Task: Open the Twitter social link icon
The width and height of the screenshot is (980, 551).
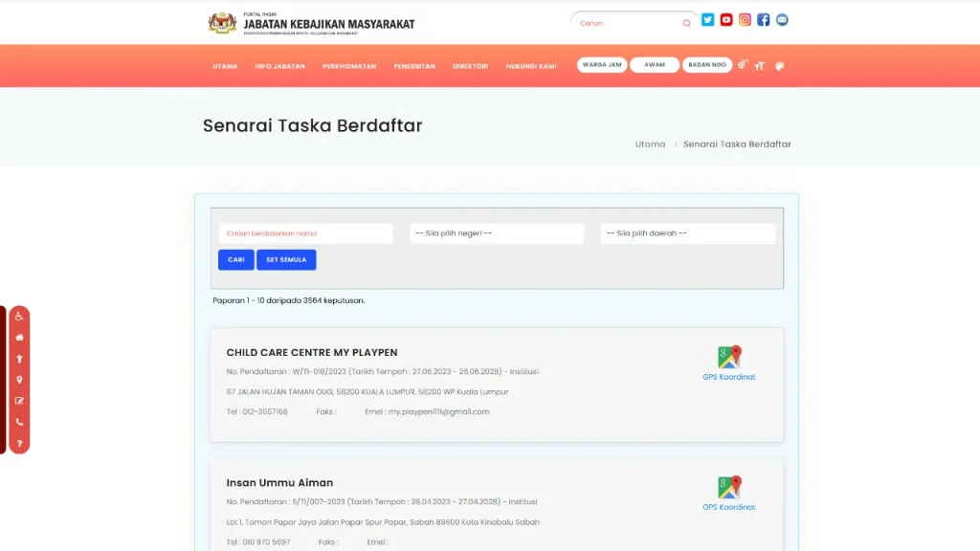Action: click(707, 20)
